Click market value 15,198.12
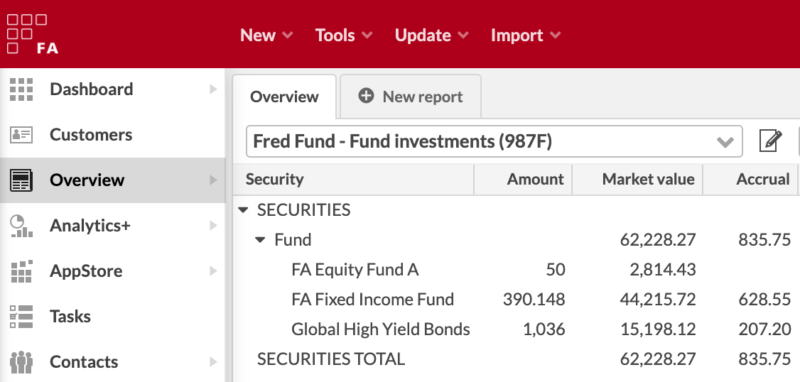 pyautogui.click(x=658, y=329)
